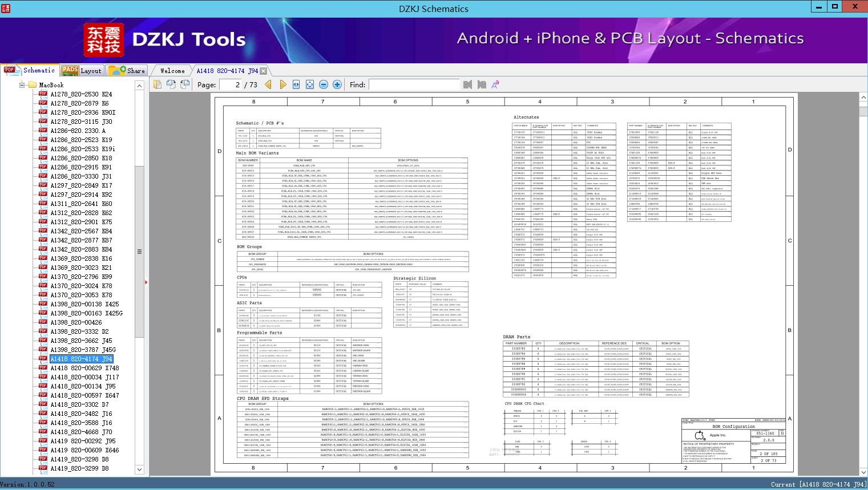Go to the previous page arrow

coord(268,84)
